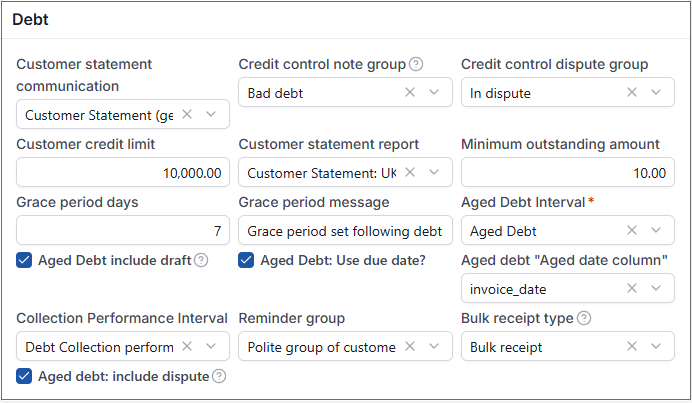Click the Aged Debt include draft help icon
Image resolution: width=692 pixels, height=403 pixels.
(201, 260)
